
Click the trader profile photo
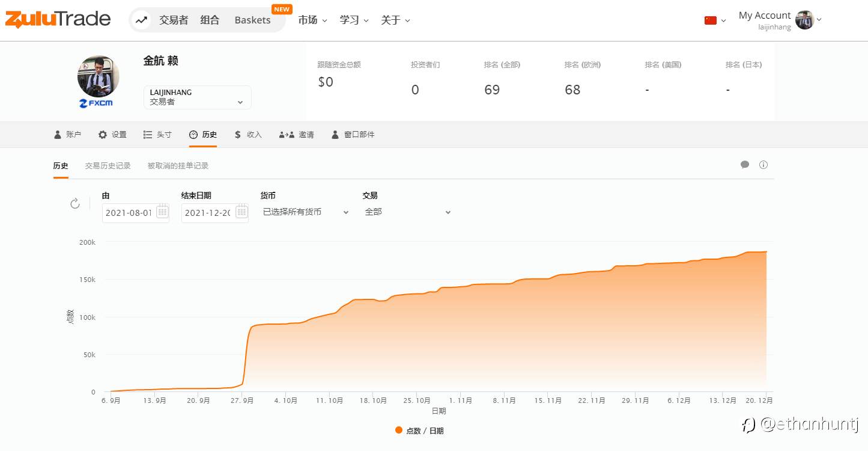(99, 76)
